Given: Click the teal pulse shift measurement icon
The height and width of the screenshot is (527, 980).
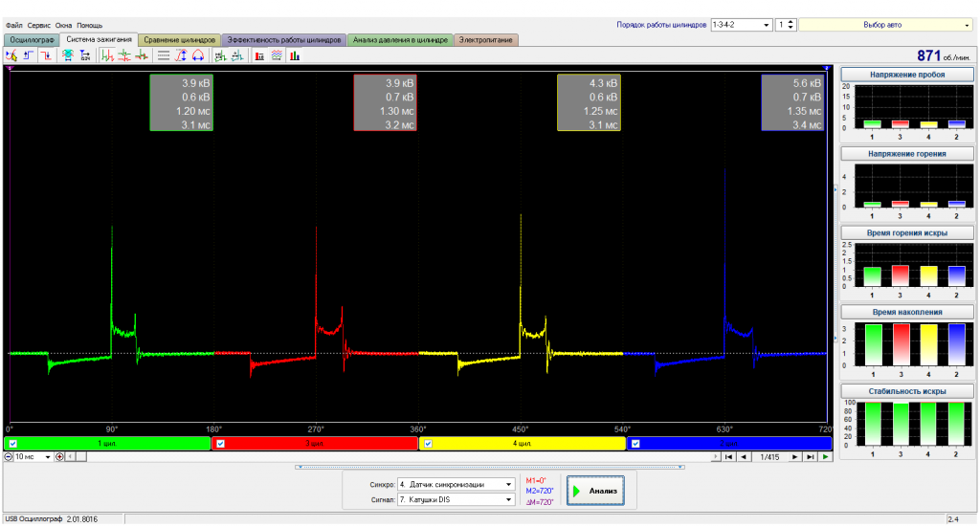Looking at the screenshot, I should tap(237, 55).
